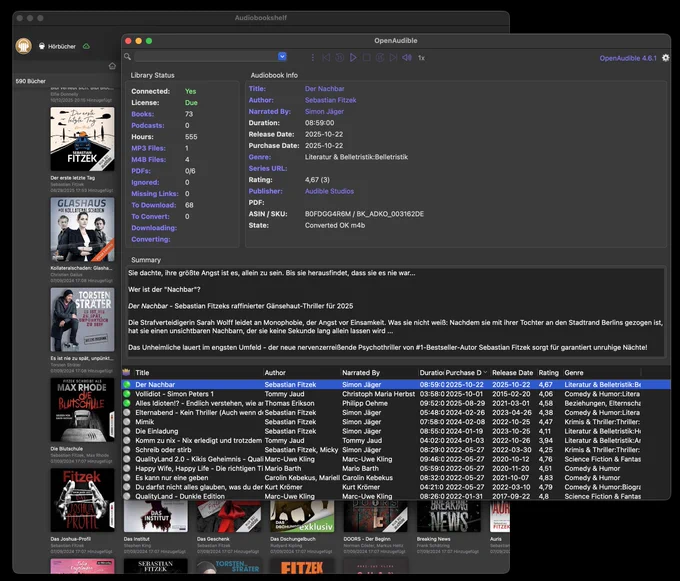Sort by the Narrated By column
The width and height of the screenshot is (680, 581).
click(x=379, y=372)
